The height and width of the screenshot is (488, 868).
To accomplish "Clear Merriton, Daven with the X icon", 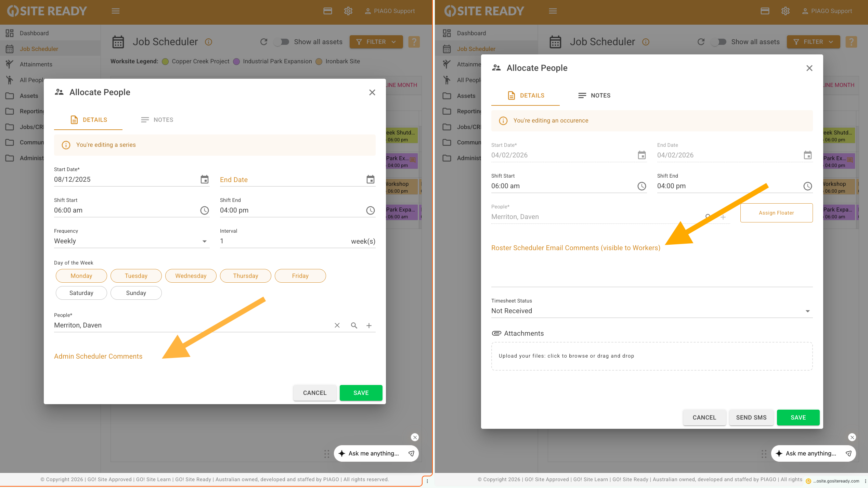I will tap(337, 325).
